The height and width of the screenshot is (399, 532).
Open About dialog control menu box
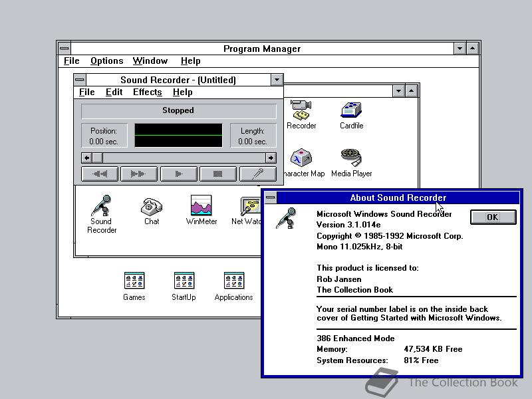(271, 198)
